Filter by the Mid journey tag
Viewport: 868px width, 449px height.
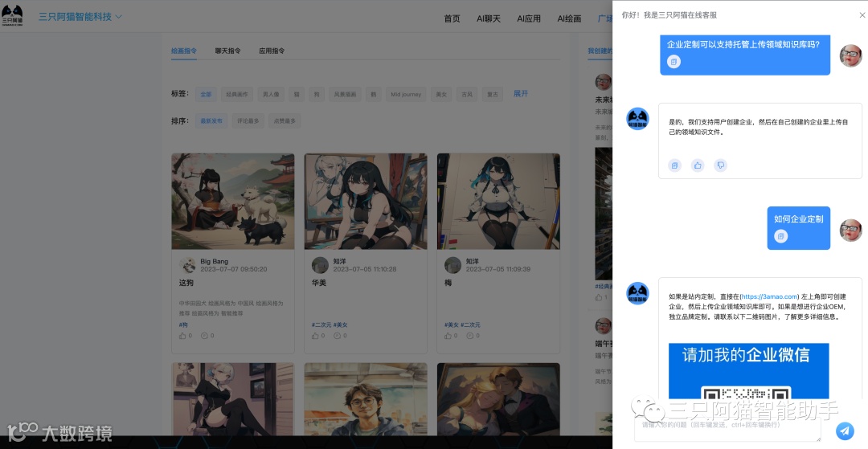(406, 94)
